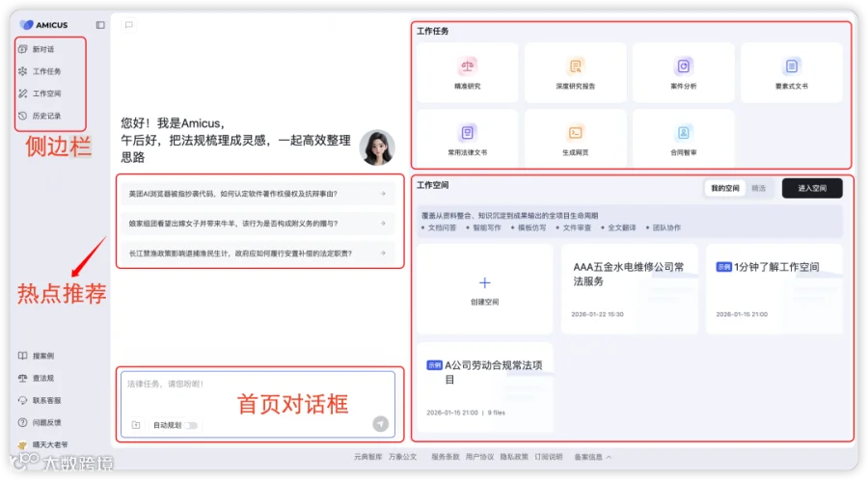This screenshot has width=868, height=480.
Task: Open 要素式文书 document icon
Action: (x=791, y=67)
